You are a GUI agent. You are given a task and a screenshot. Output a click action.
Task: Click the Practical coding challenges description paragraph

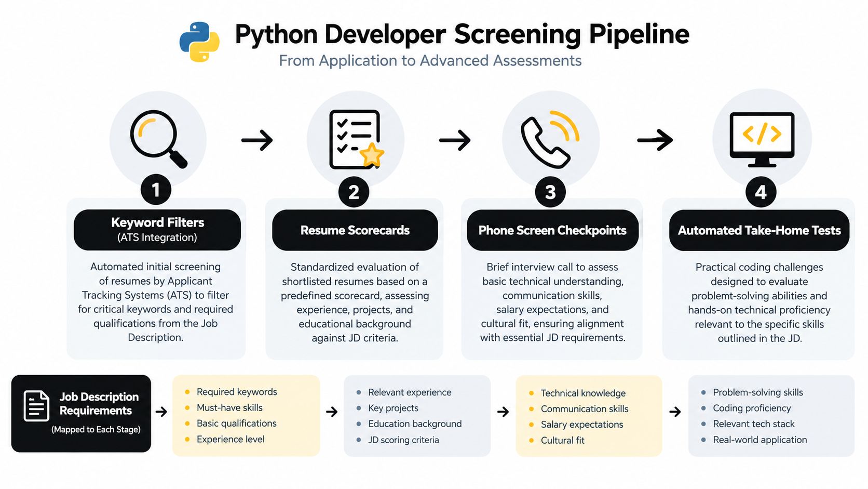coord(759,302)
